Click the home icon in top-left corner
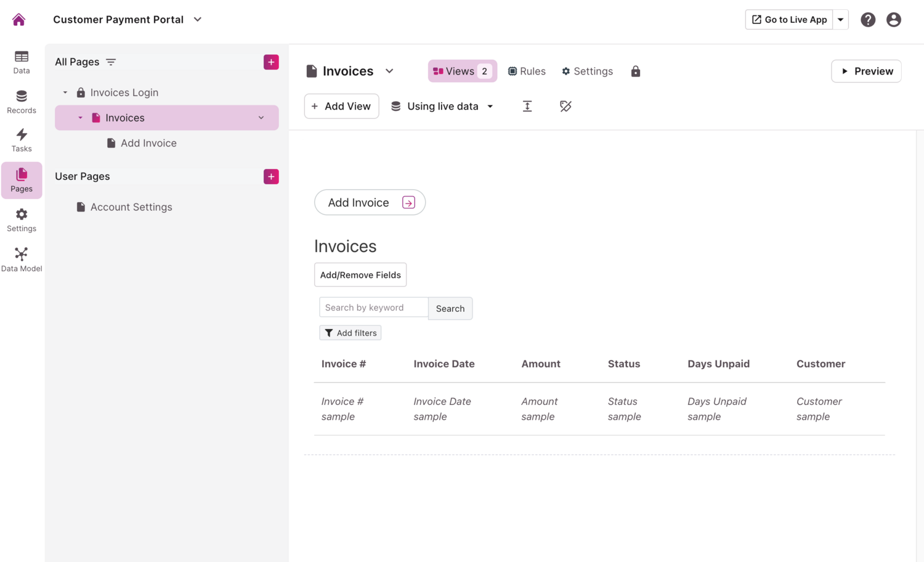The height and width of the screenshot is (562, 924). (x=19, y=20)
